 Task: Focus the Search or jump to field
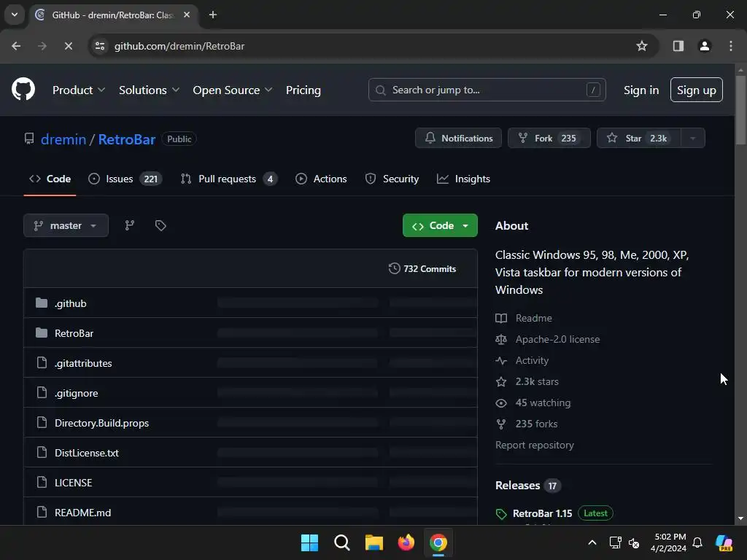point(487,90)
